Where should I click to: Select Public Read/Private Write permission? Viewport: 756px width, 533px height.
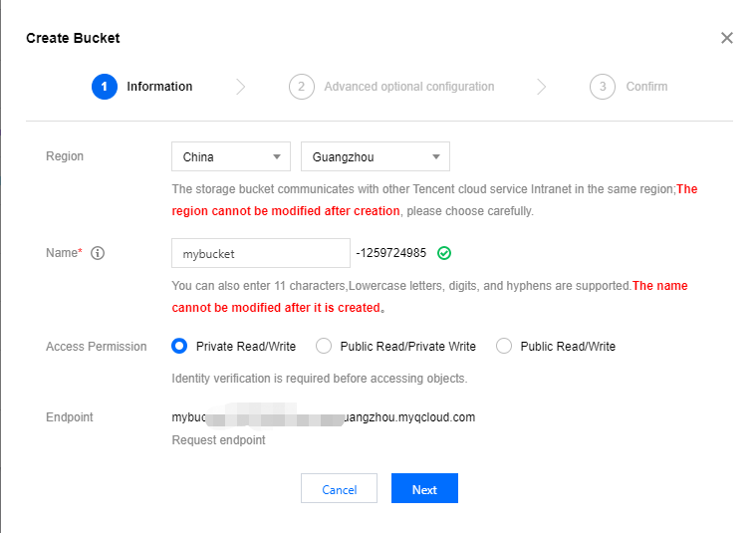[x=324, y=347]
